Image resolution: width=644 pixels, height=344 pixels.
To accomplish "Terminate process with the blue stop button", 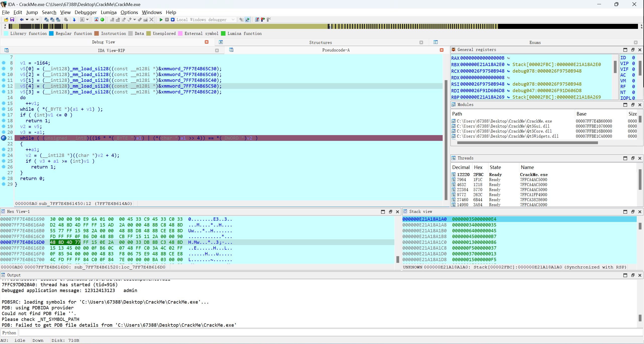I will click(x=173, y=20).
